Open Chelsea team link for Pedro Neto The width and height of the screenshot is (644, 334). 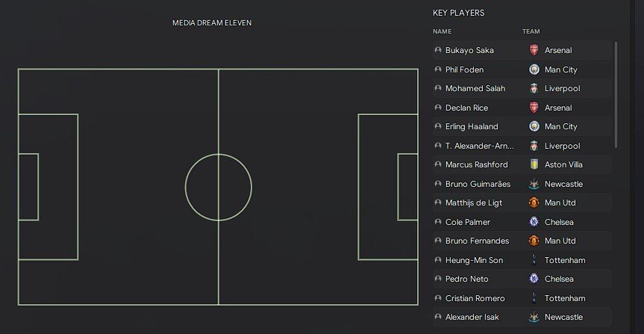560,279
